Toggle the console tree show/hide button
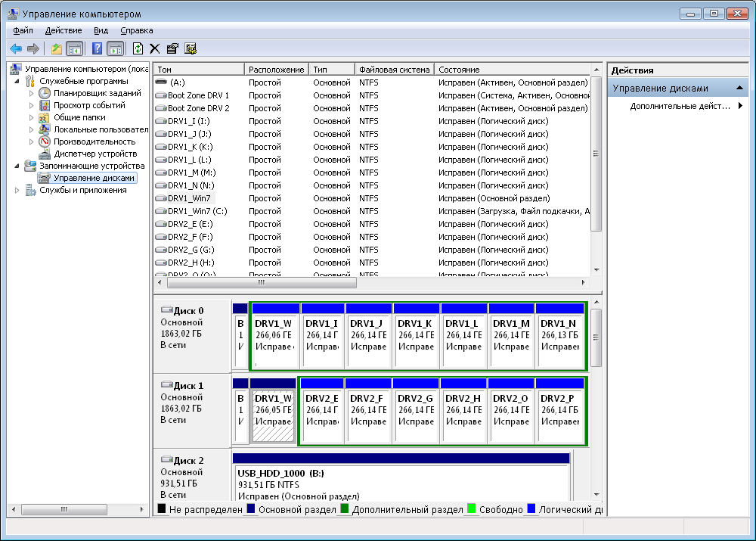Viewport: 756px width, 541px height. [74, 48]
